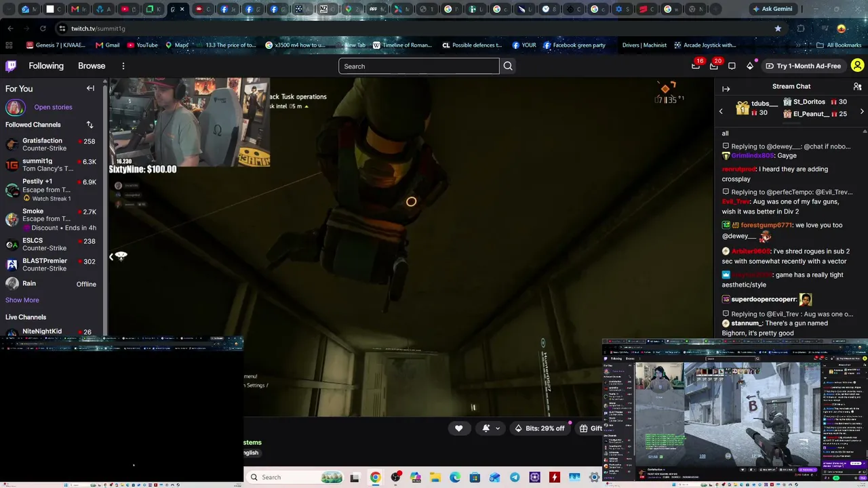The image size is (868, 488).
Task: Open the Gmail bookmark
Action: coord(107,45)
